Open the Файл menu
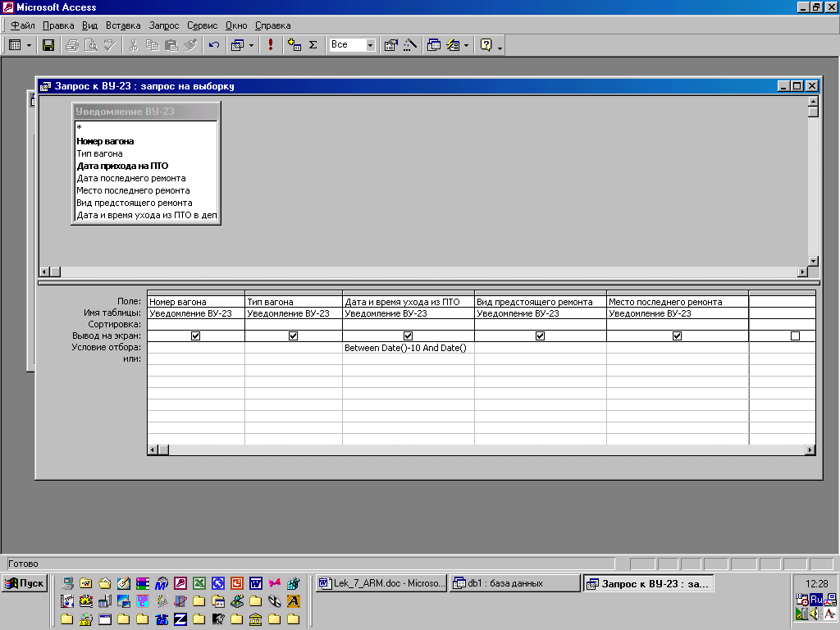Image resolution: width=840 pixels, height=630 pixels. [22, 25]
